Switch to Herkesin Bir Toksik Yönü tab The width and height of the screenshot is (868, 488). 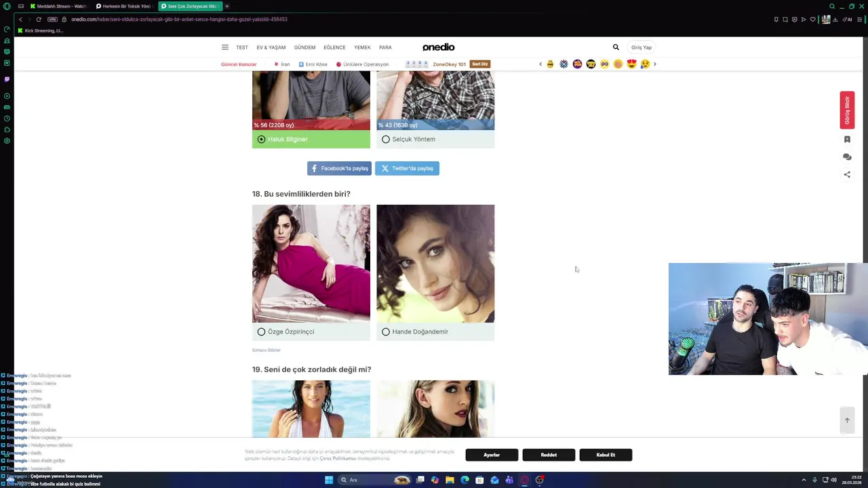click(123, 6)
